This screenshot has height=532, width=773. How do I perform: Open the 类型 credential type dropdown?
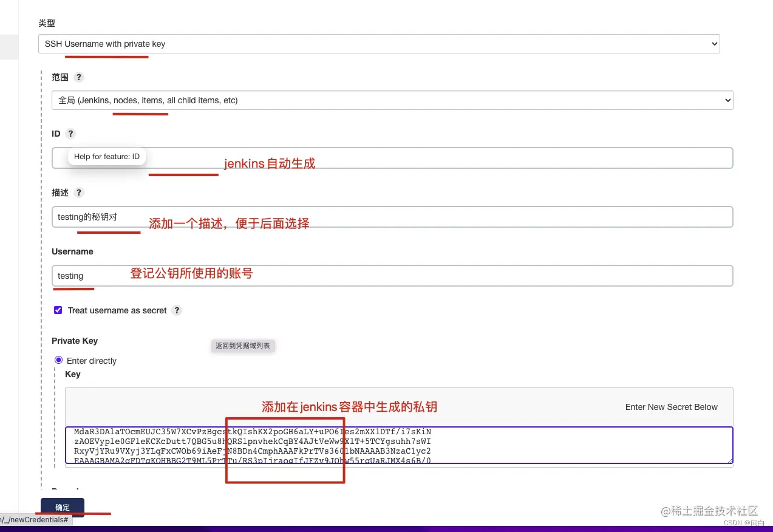[378, 44]
